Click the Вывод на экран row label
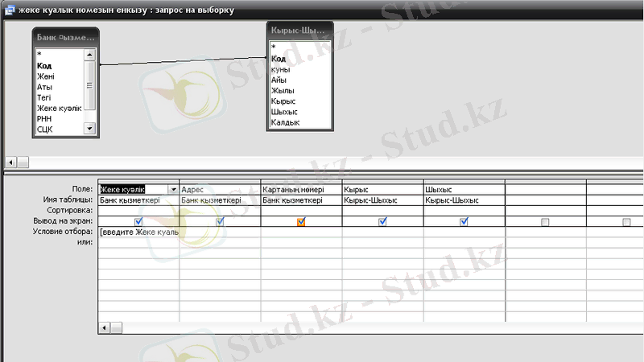Screen dimensions: 644x362 (x=63, y=220)
